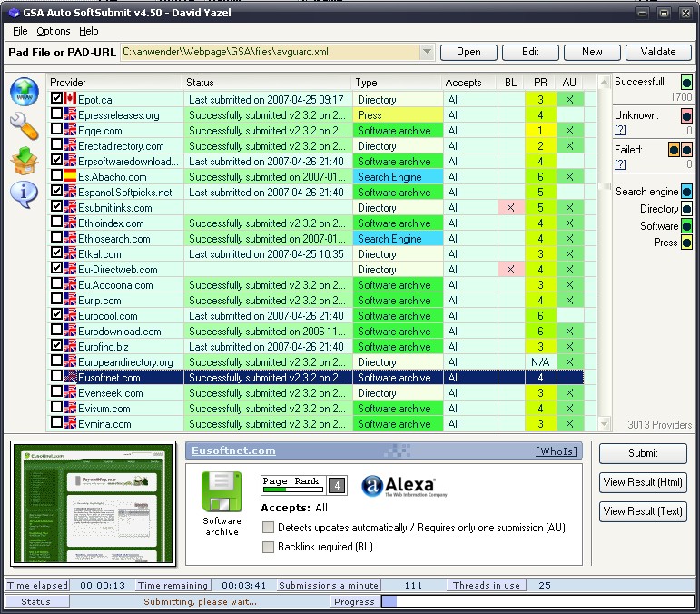
Task: Click the Software archive floppy disk icon
Action: [x=222, y=491]
